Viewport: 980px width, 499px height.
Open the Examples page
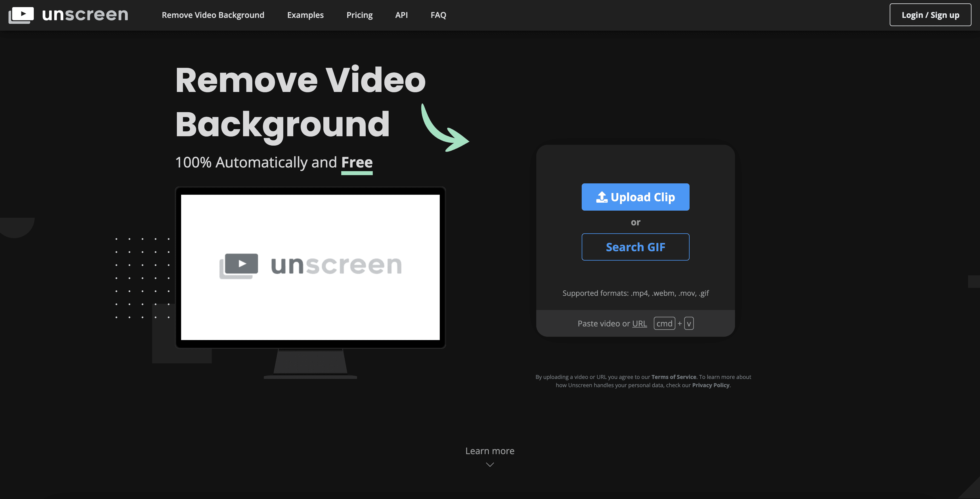(x=305, y=15)
